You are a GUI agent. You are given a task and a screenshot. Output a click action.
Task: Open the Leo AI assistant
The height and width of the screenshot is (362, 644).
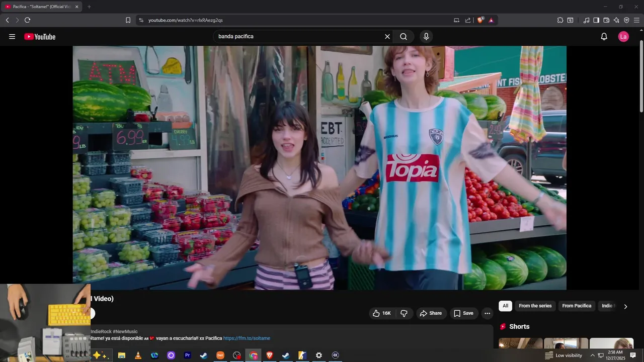point(616,20)
